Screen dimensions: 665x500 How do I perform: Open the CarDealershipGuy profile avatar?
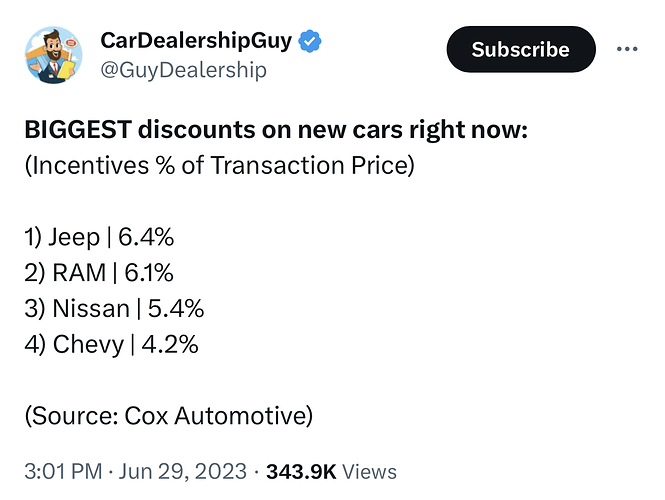coord(53,55)
